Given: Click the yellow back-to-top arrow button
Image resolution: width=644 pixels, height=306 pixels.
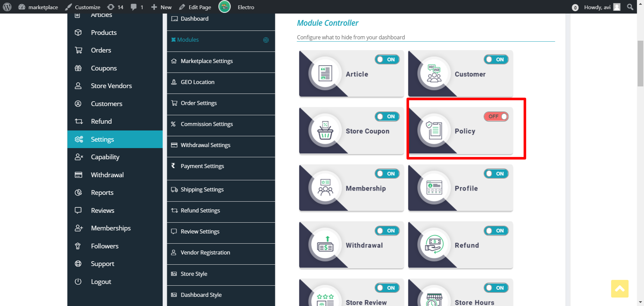Looking at the screenshot, I should 620,289.
